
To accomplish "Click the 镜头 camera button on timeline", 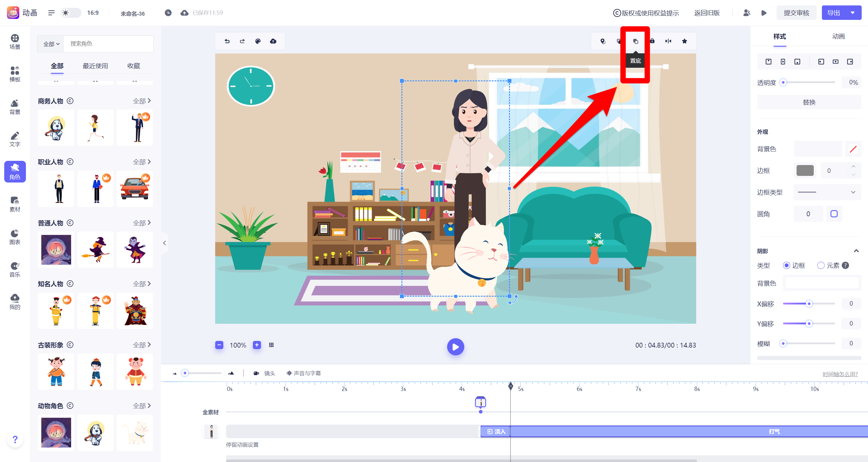I will point(265,373).
